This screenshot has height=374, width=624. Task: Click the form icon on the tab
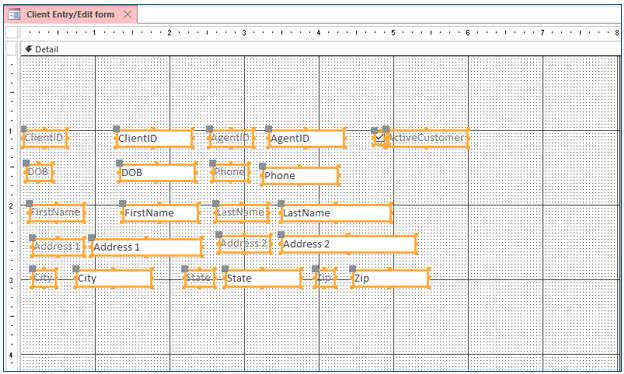14,15
